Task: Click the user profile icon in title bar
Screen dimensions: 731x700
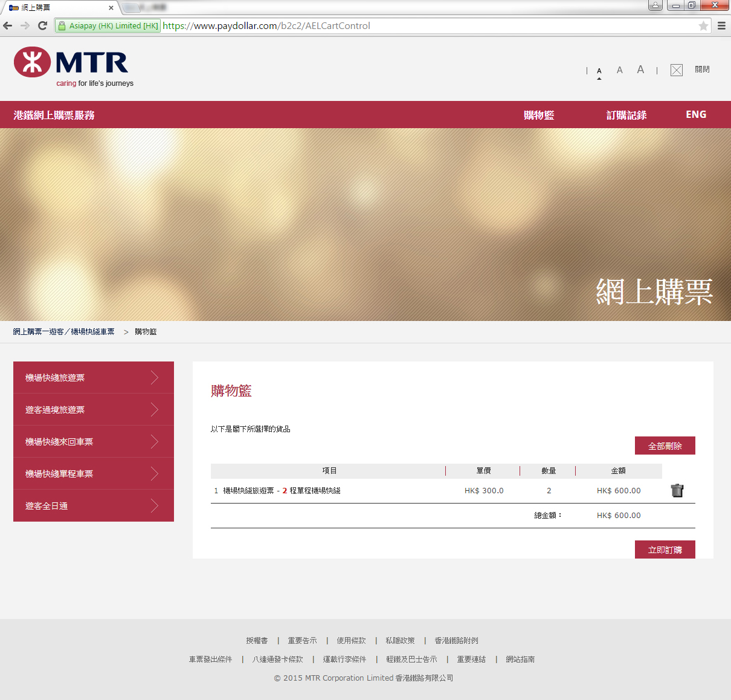Action: [x=655, y=5]
